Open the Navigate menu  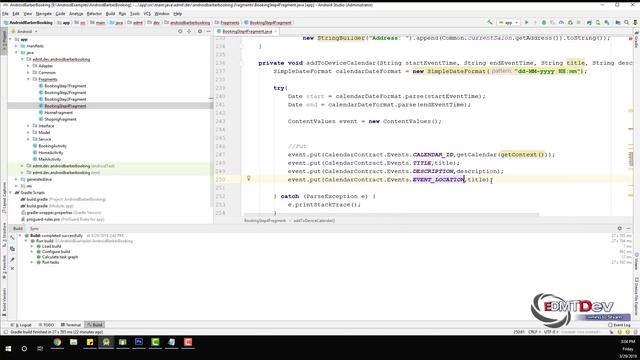(x=44, y=13)
